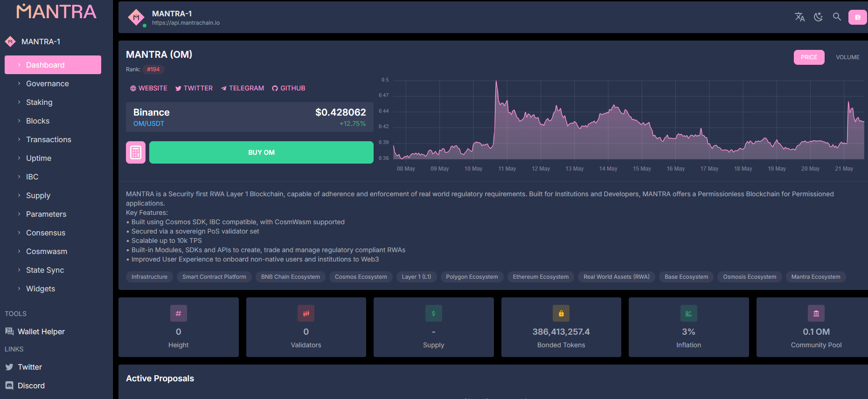868x399 pixels.
Task: Select Dashboard in the sidebar
Action: 53,65
